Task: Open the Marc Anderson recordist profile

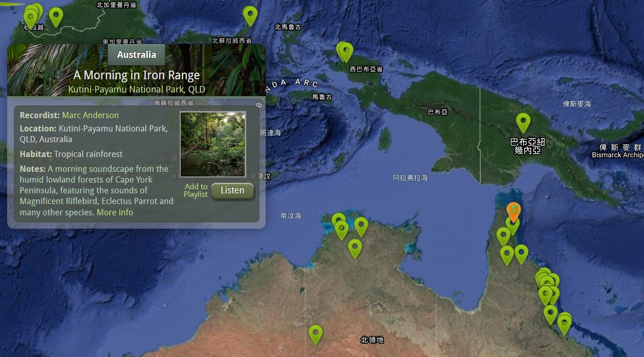Action: (90, 115)
